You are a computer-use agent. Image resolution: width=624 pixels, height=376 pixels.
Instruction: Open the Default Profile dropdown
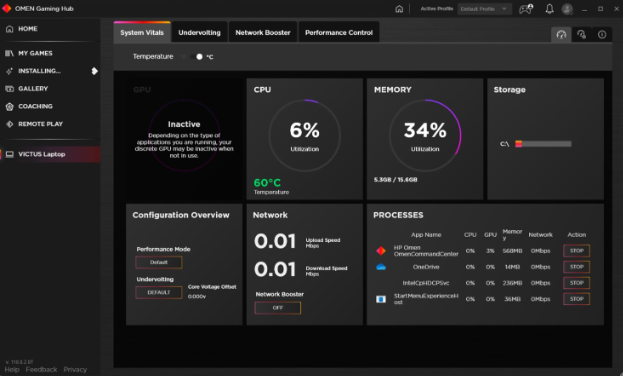pyautogui.click(x=484, y=9)
